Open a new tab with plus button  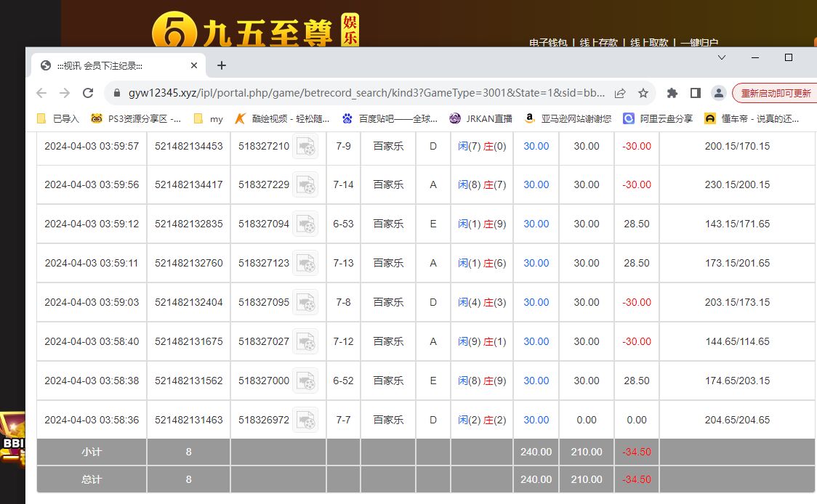222,65
